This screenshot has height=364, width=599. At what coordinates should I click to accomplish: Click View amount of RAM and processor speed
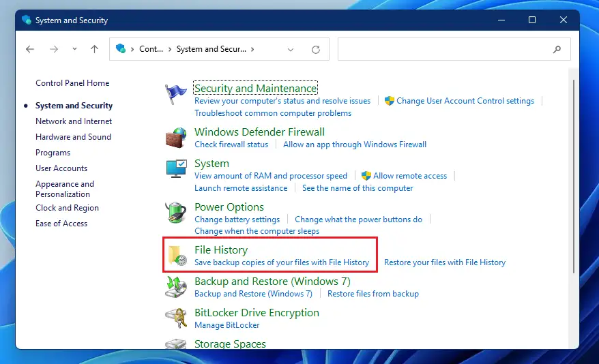[x=270, y=175]
